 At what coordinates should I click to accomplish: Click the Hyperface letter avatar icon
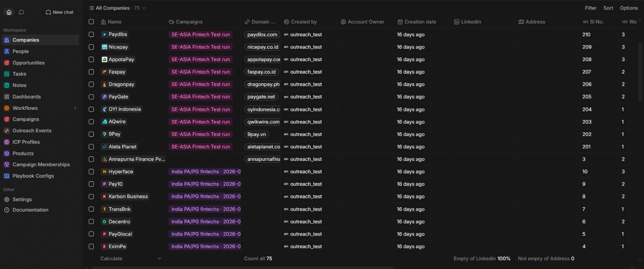104,172
